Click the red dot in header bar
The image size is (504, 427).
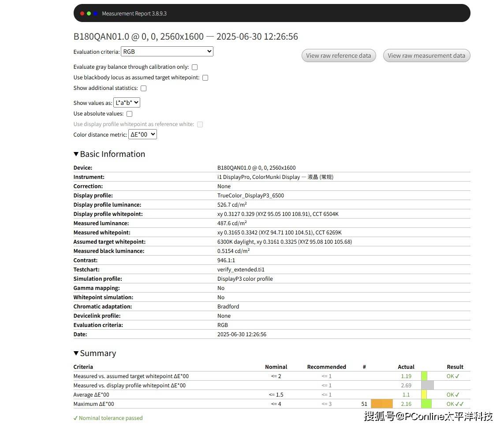82,14
